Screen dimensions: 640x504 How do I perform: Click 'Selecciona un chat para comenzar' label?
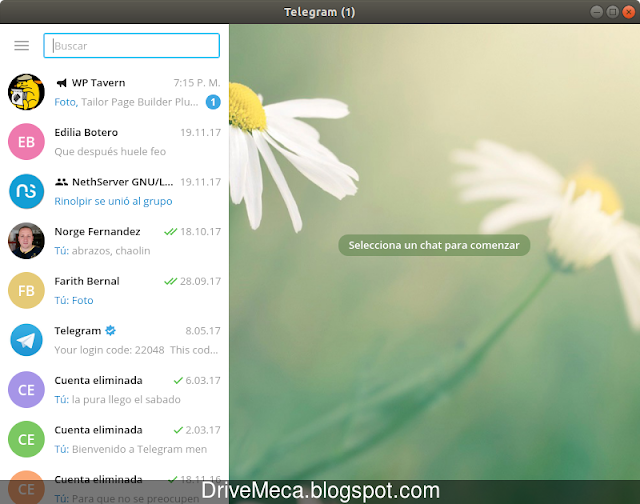coord(434,245)
